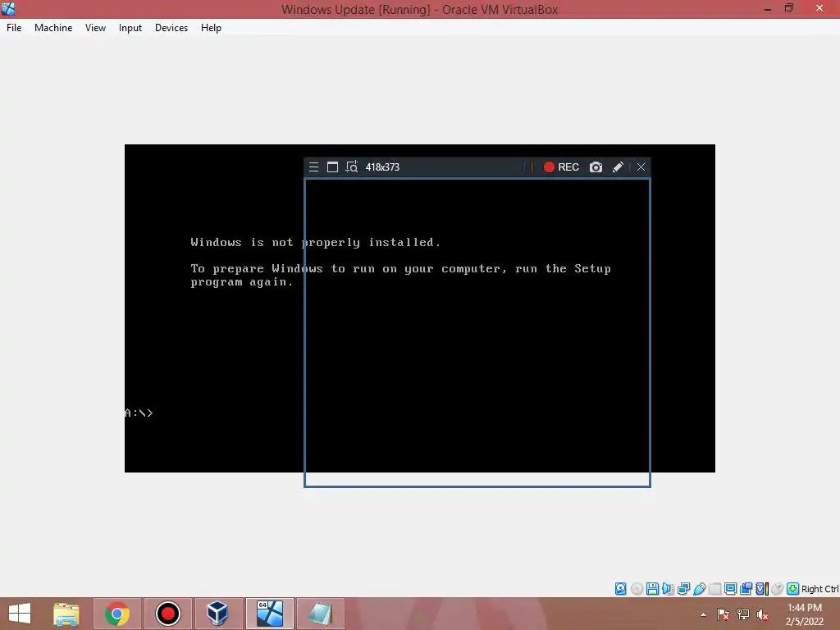Click the recorder region search/select icon

351,167
